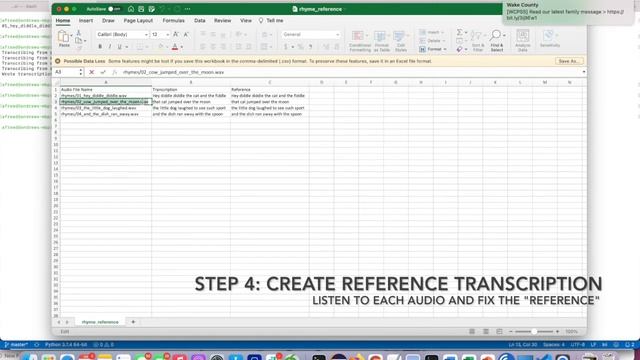
Task: Apply Italic formatting
Action: tap(110, 47)
